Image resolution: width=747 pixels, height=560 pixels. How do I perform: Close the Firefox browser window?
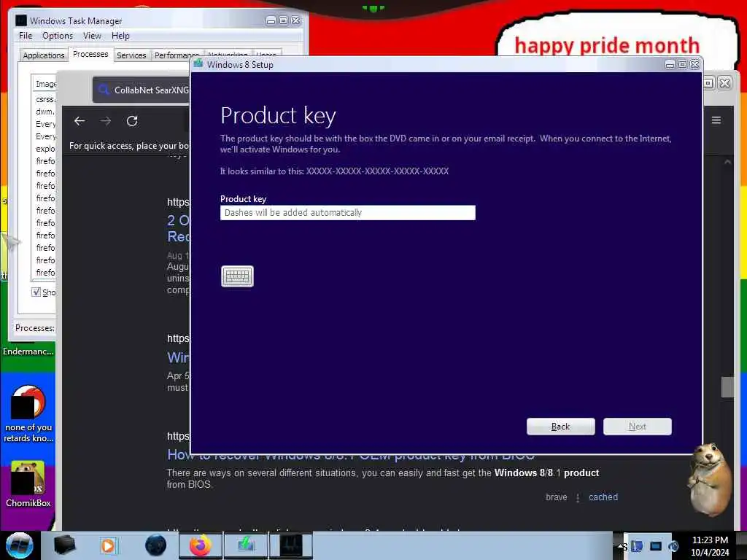point(724,83)
